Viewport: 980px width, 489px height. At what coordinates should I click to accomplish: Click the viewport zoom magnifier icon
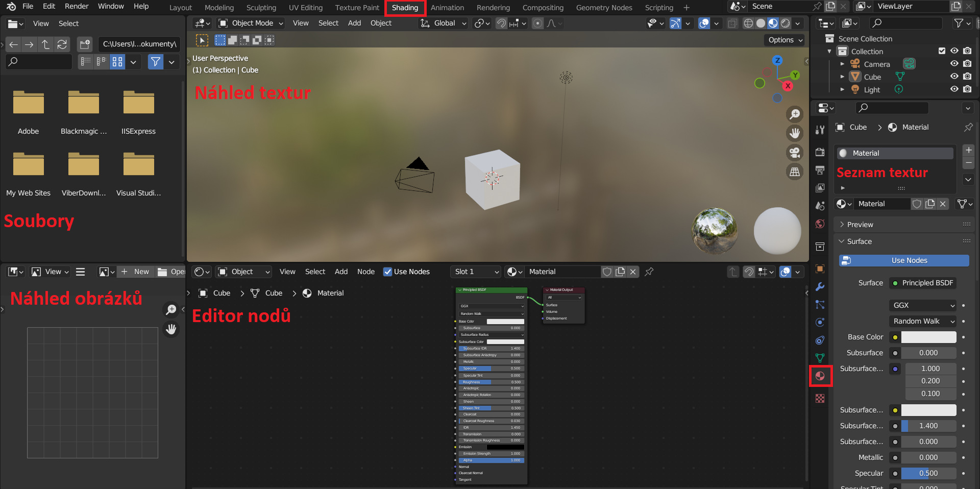pos(795,114)
